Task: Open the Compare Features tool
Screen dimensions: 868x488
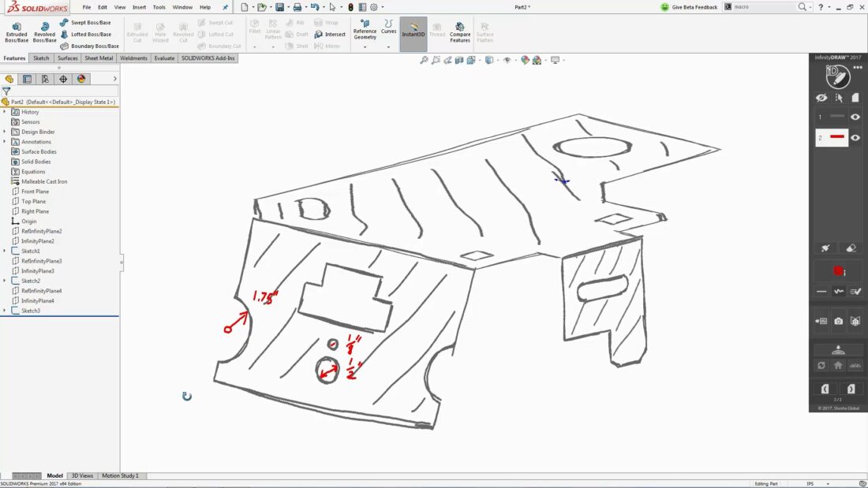Action: [x=459, y=32]
